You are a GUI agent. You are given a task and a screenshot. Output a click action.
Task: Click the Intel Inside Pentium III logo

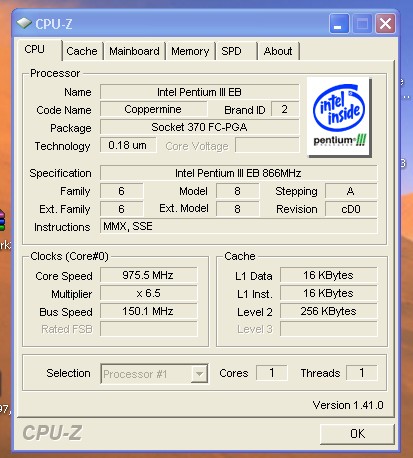click(339, 117)
